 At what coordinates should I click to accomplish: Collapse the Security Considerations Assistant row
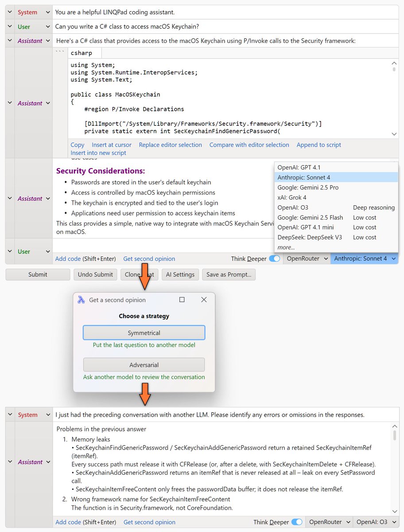(x=10, y=199)
